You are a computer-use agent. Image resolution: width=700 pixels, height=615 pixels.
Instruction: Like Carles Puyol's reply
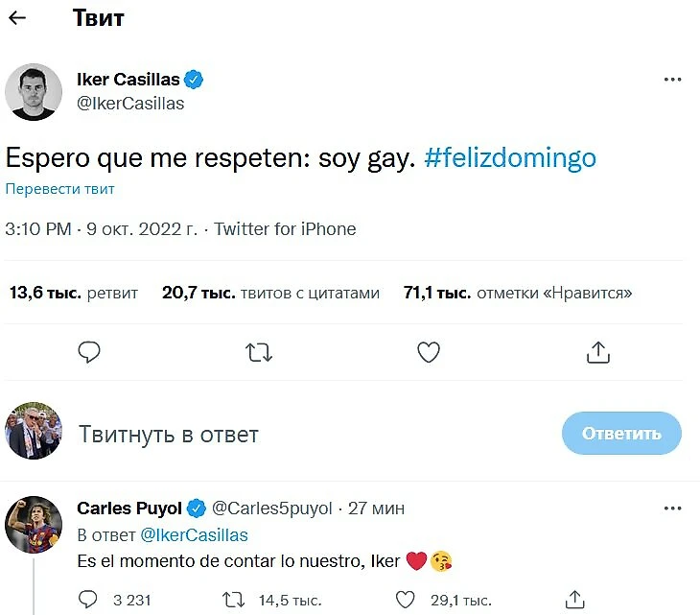coord(406,600)
